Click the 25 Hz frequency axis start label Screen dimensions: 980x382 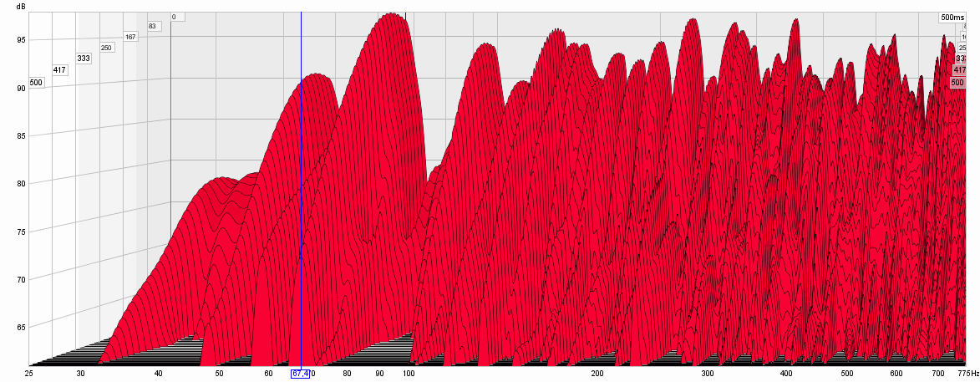point(30,373)
